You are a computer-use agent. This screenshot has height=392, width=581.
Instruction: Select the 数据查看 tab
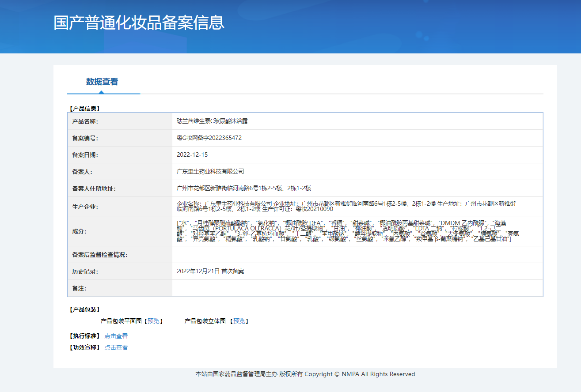[102, 82]
